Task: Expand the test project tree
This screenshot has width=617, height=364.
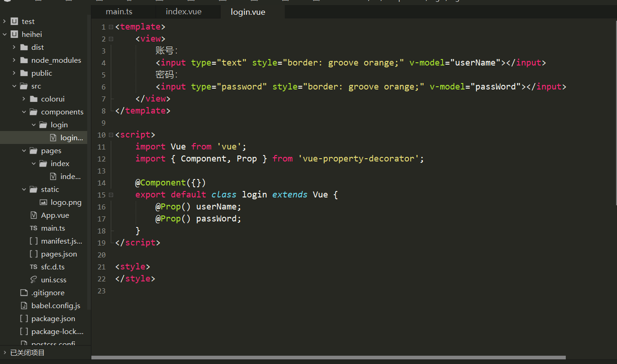Action: pyautogui.click(x=5, y=22)
